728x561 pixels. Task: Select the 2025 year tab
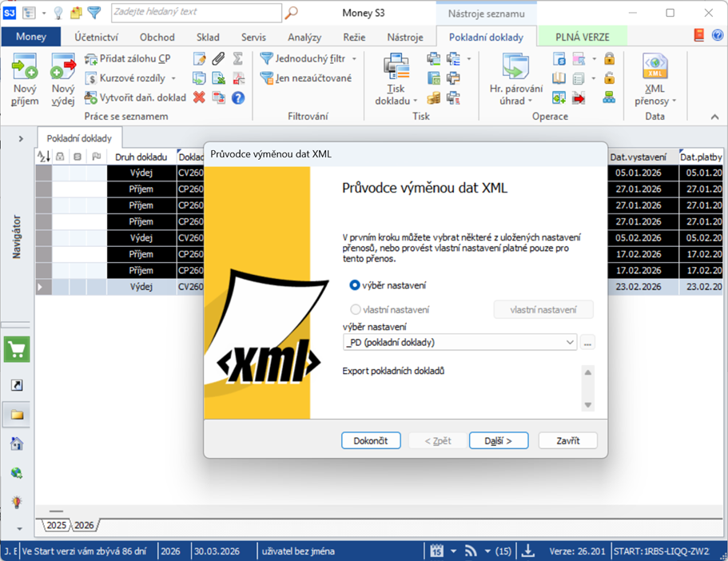click(57, 525)
